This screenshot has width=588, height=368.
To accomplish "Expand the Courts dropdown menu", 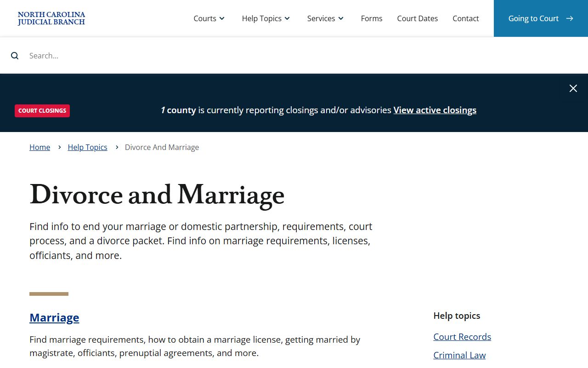I will click(x=209, y=18).
